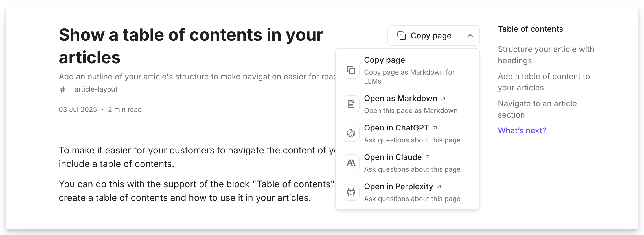Click external arrow beside Open in Perplexity

pos(439,186)
